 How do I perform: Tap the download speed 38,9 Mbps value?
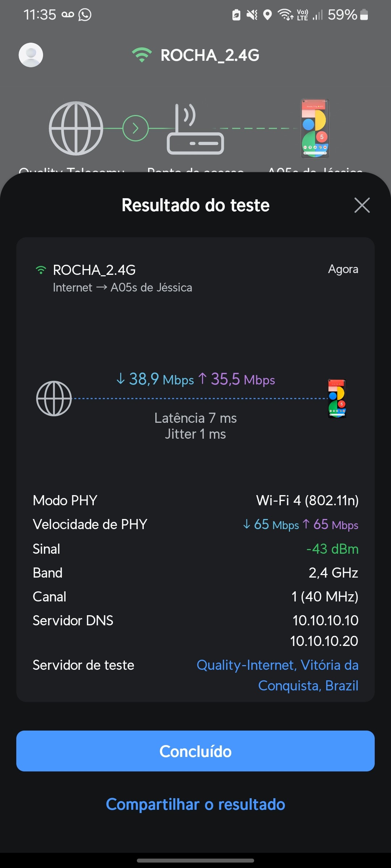pyautogui.click(x=155, y=379)
